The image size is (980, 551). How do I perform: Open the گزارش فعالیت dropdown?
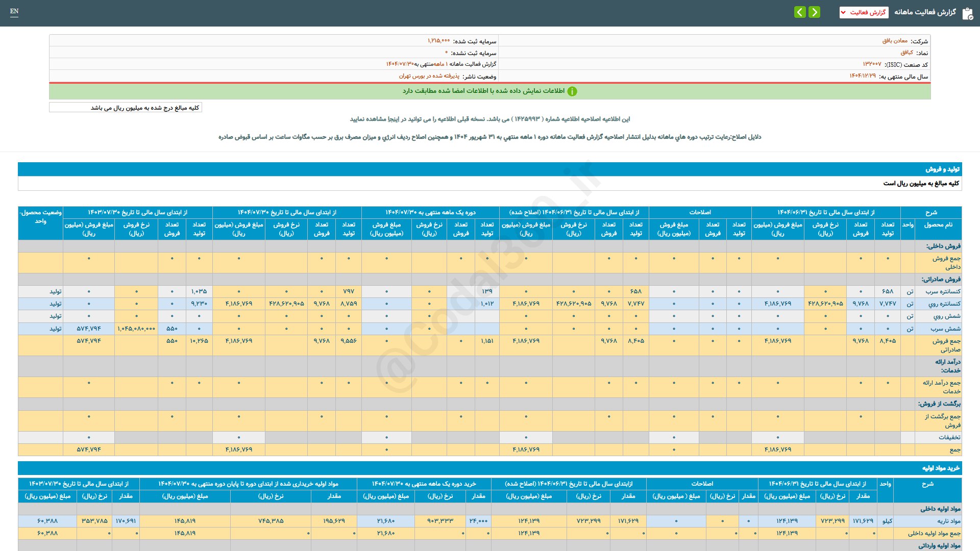coord(864,12)
